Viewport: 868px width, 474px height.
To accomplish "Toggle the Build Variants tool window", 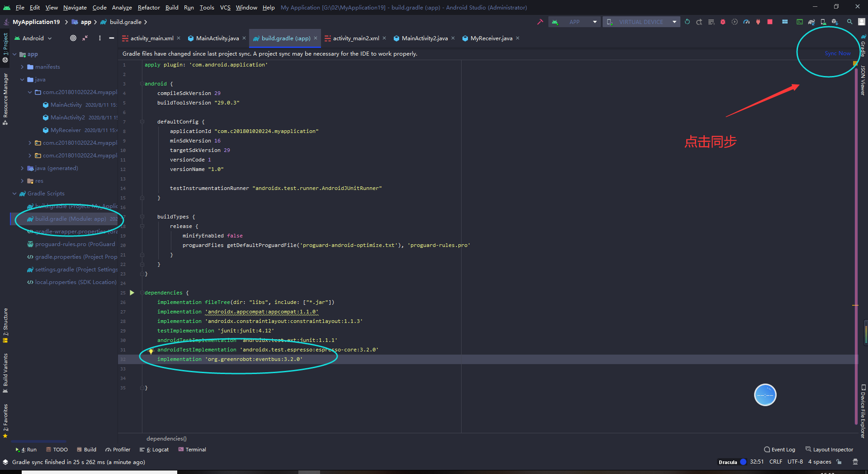I will click(x=5, y=373).
